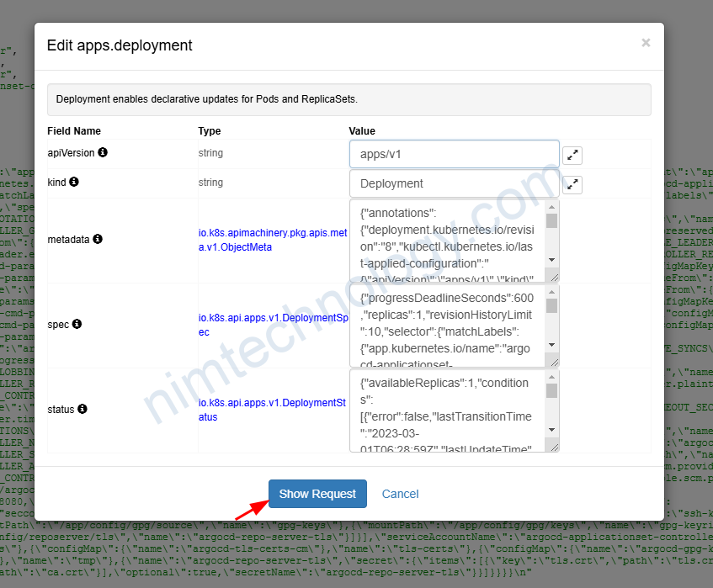Click the info icon beside spec
Viewport: 713px width, 588px height.
pos(77,324)
